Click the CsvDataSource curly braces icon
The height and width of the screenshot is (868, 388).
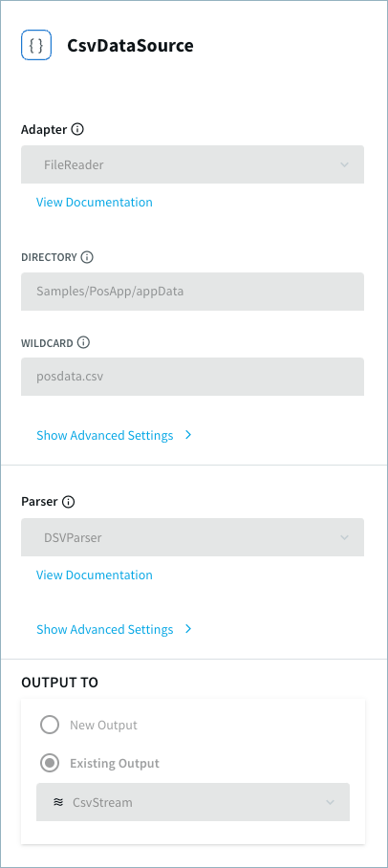(36, 45)
